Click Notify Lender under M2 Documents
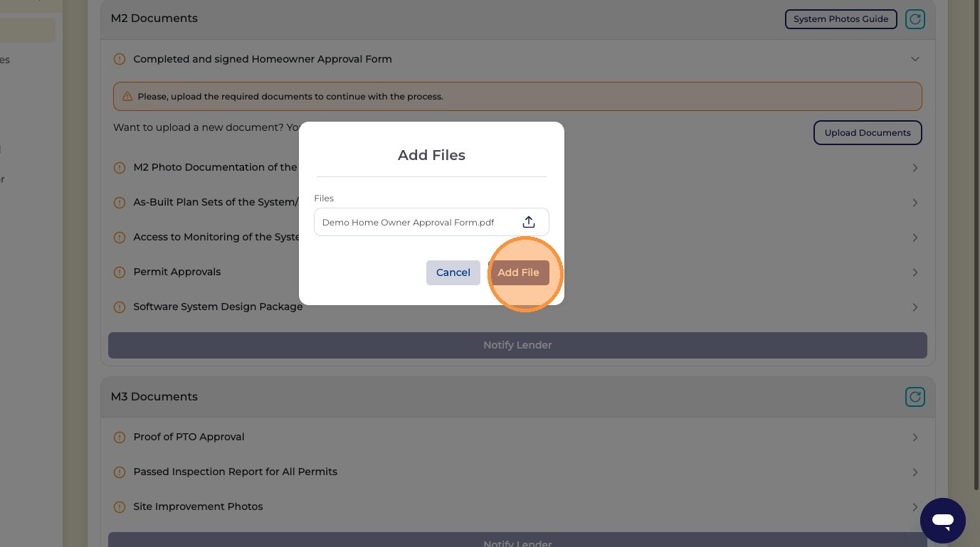 517,345
